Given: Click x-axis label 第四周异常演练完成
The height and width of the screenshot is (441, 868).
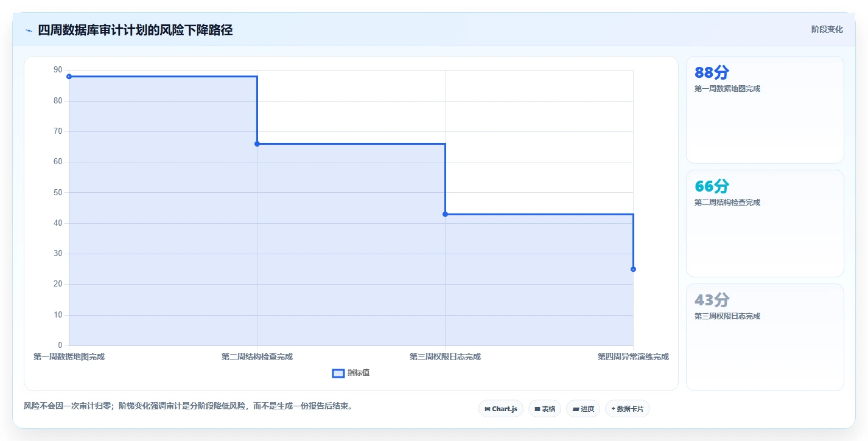Looking at the screenshot, I should 633,356.
